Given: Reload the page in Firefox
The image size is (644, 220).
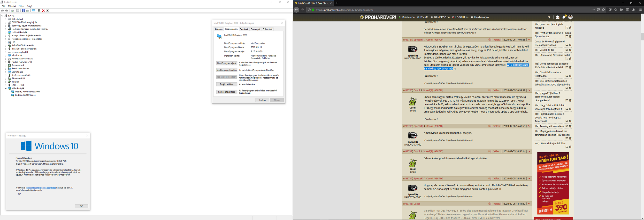Looking at the screenshot, I should [610, 10].
